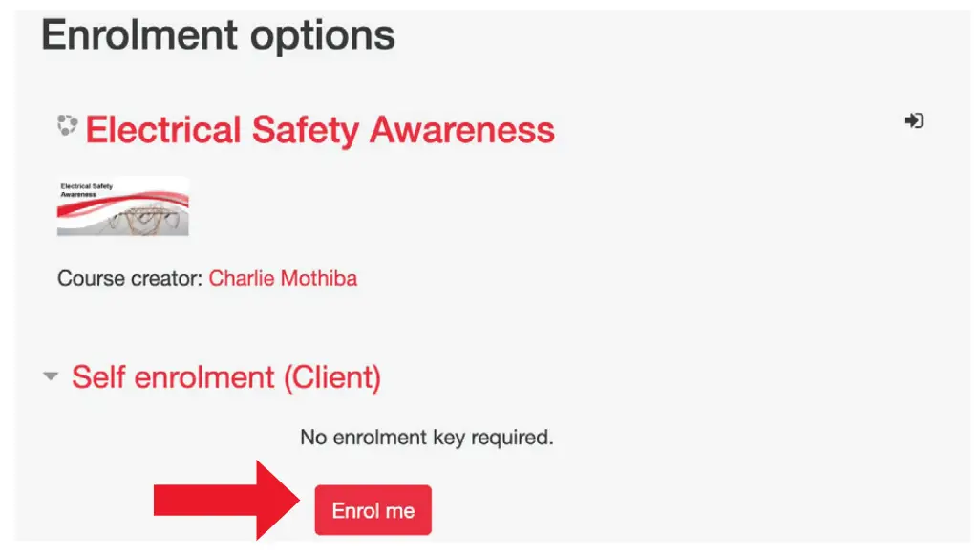The width and height of the screenshot is (980, 557).
Task: Collapse the Self enrolment section triangle
Action: click(51, 377)
